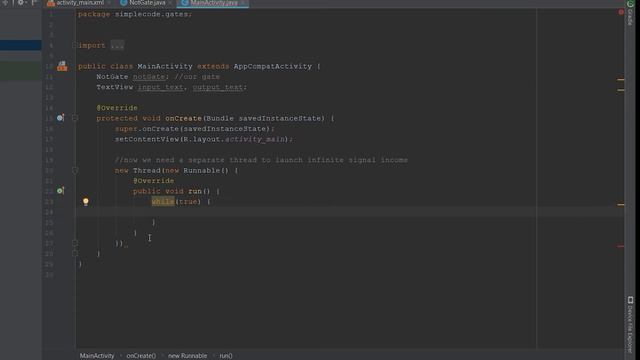Click AppCompatActivity in the class declaration
The height and width of the screenshot is (360, 640).
[273, 66]
